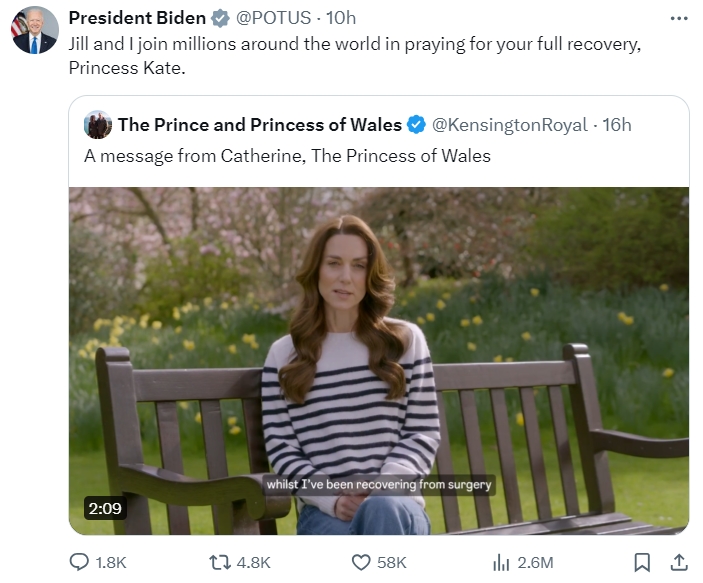Open The Prince and Princess of Wales profile

click(259, 125)
